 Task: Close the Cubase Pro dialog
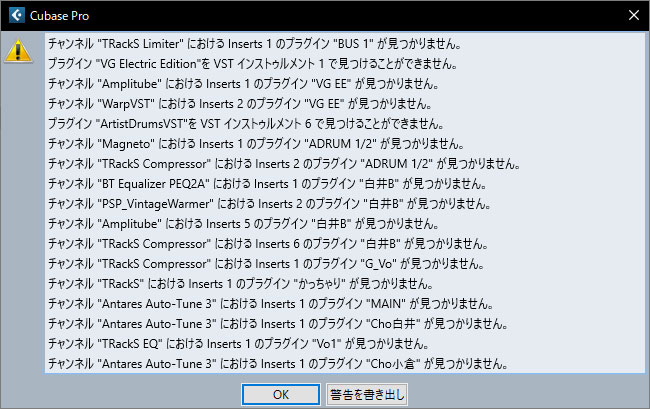click(x=633, y=15)
